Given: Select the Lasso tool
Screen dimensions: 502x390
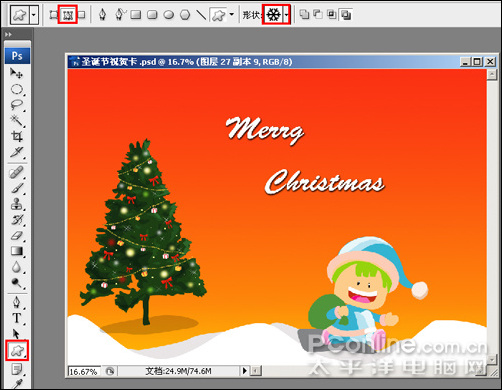Looking at the screenshot, I should pos(17,105).
